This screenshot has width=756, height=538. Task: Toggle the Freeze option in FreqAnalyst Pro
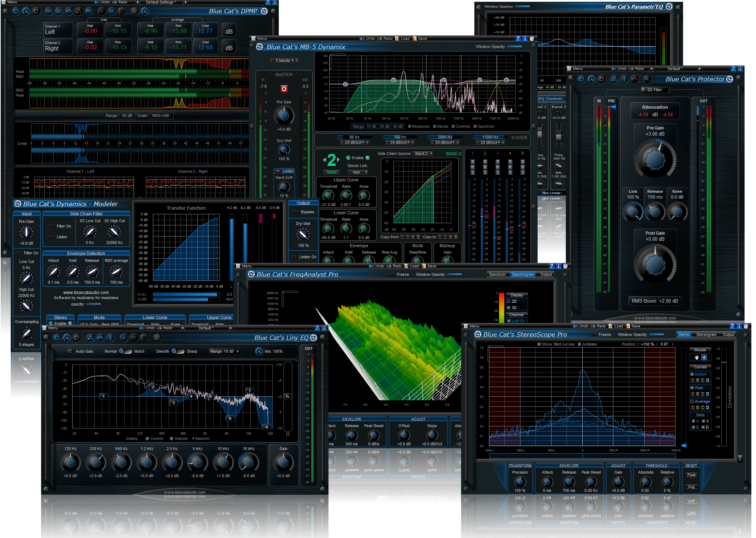[391, 274]
